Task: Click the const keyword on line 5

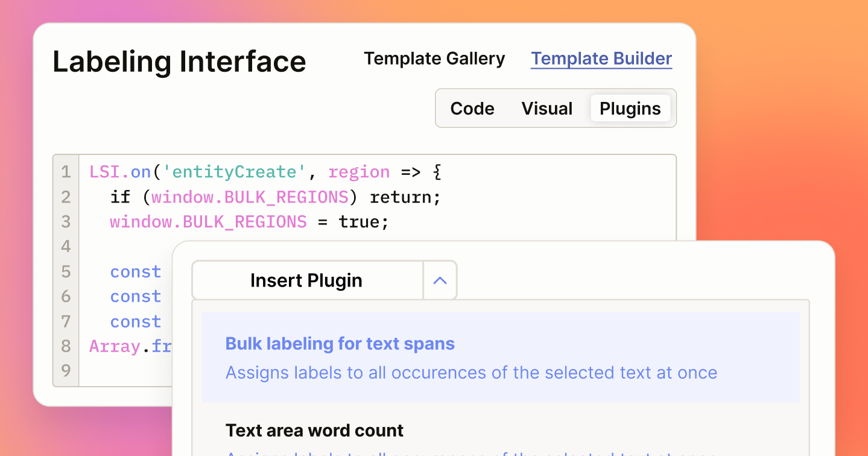Action: point(135,271)
